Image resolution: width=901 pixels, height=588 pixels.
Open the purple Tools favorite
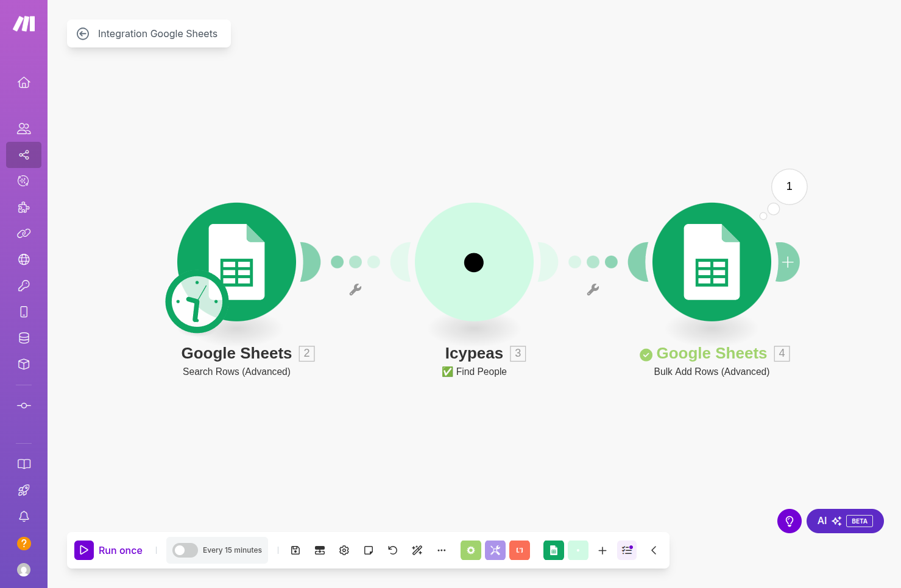[495, 550]
